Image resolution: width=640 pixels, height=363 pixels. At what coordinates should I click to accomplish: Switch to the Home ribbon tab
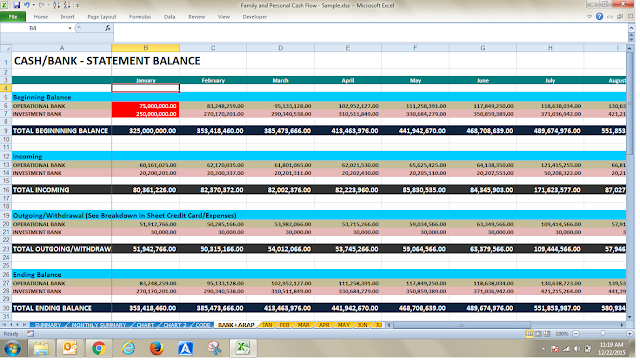(41, 17)
